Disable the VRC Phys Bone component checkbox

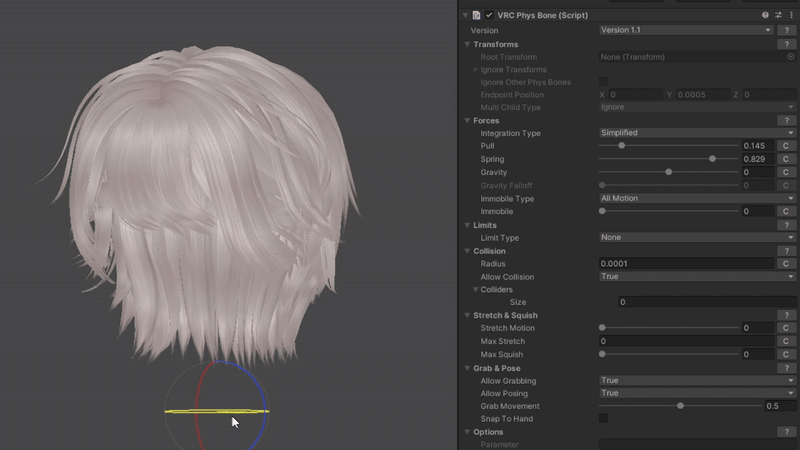pyautogui.click(x=489, y=15)
